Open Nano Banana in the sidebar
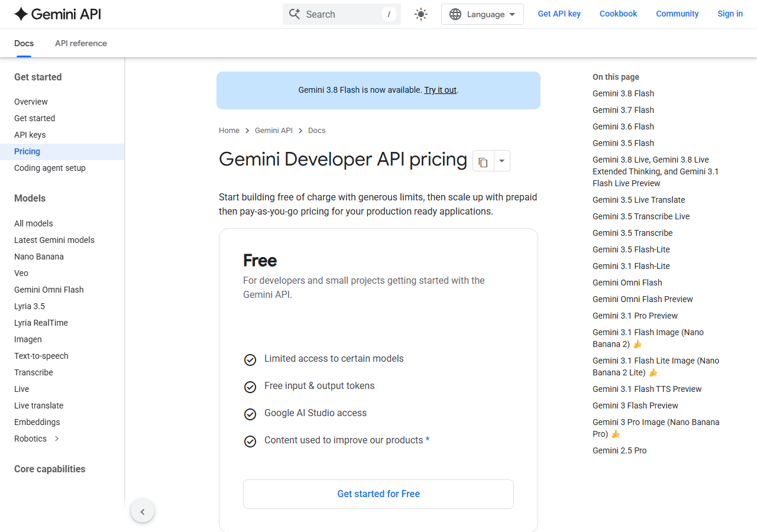The image size is (757, 532). click(x=39, y=257)
